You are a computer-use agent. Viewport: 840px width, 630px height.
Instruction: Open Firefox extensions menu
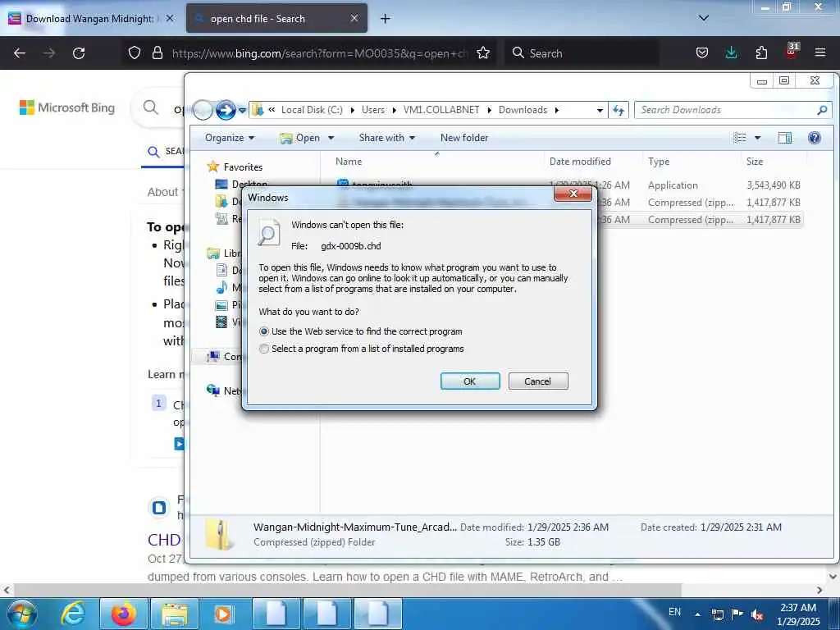pos(761,53)
